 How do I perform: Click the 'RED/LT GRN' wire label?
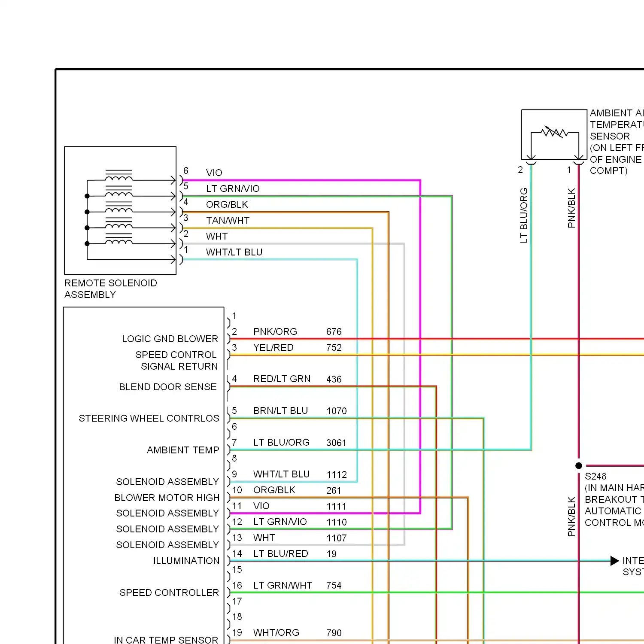tap(282, 379)
